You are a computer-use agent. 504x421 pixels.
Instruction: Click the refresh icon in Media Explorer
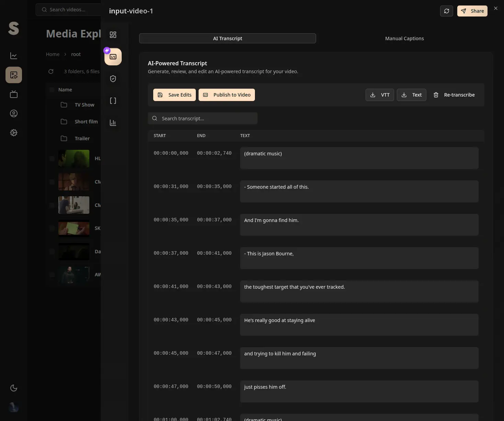pos(51,71)
